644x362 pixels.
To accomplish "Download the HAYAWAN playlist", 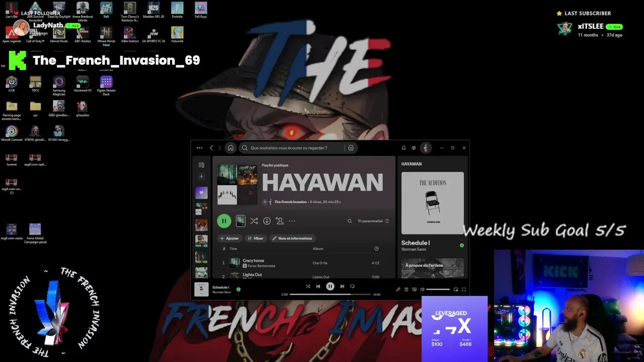I will tap(267, 221).
